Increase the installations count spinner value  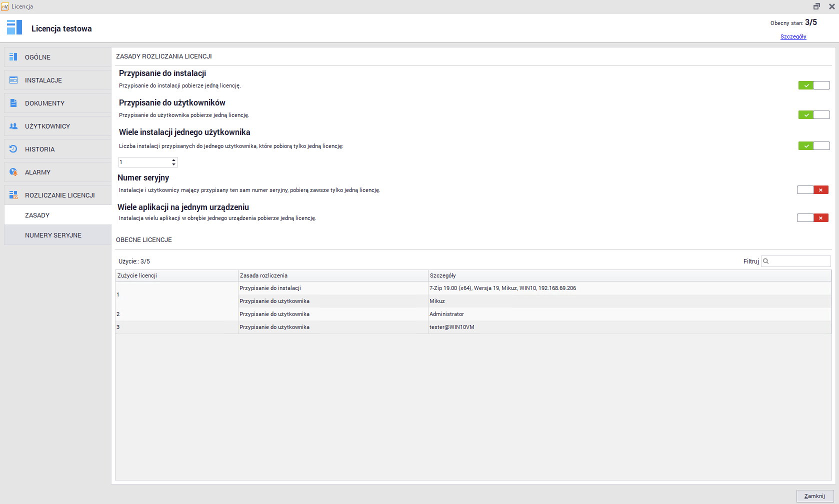tap(173, 160)
